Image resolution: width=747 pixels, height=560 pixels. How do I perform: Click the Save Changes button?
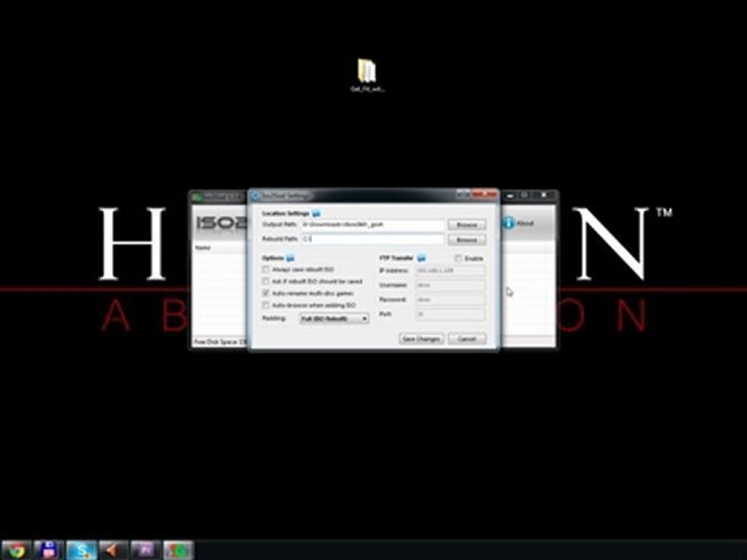(x=421, y=339)
